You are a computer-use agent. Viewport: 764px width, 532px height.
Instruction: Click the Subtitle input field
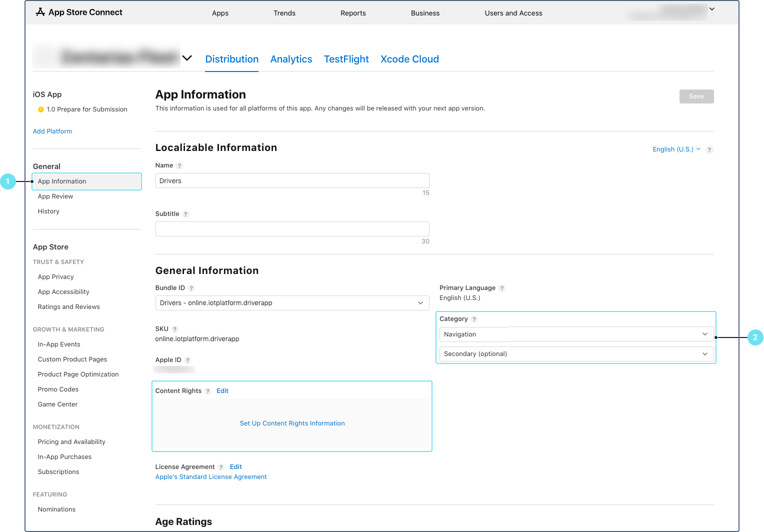point(292,229)
